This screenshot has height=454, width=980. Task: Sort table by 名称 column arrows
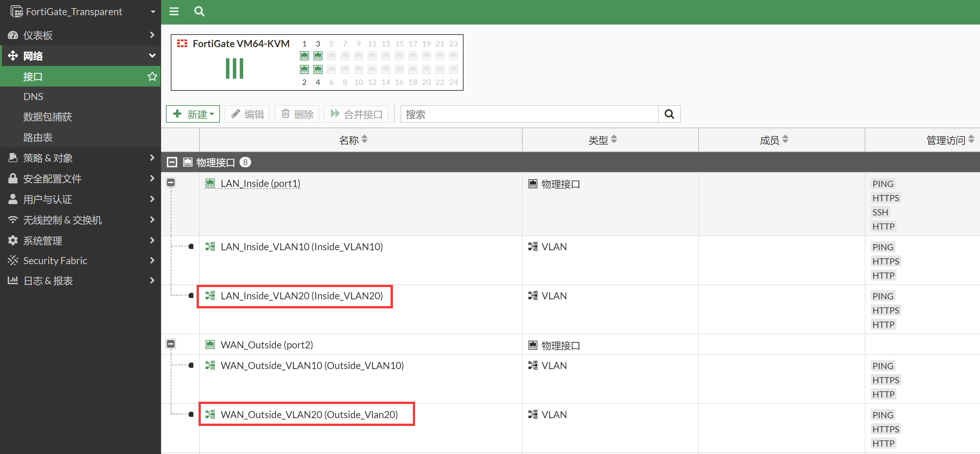[364, 139]
